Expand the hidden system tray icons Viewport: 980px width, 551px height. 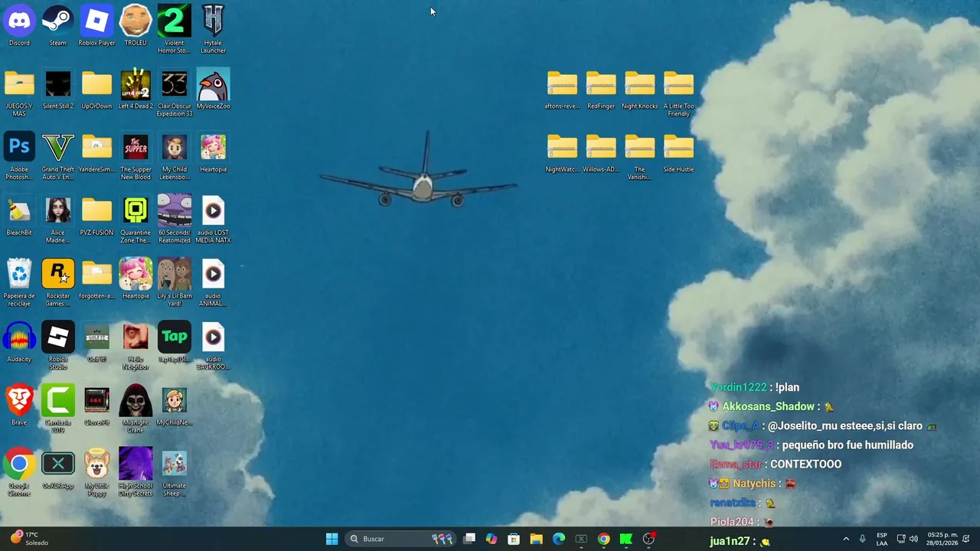846,539
